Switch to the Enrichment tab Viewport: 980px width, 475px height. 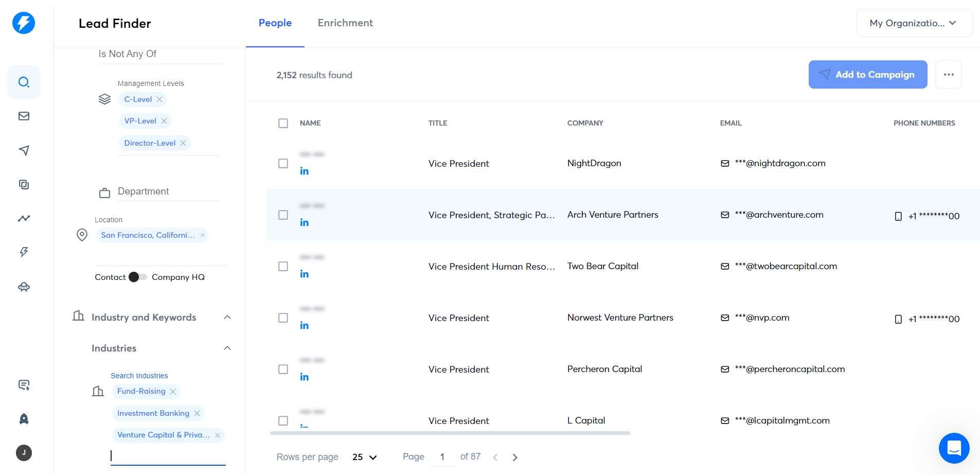pyautogui.click(x=345, y=23)
